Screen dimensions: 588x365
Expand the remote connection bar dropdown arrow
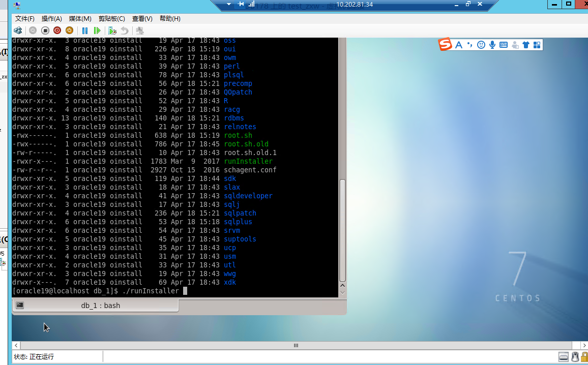tap(229, 4)
